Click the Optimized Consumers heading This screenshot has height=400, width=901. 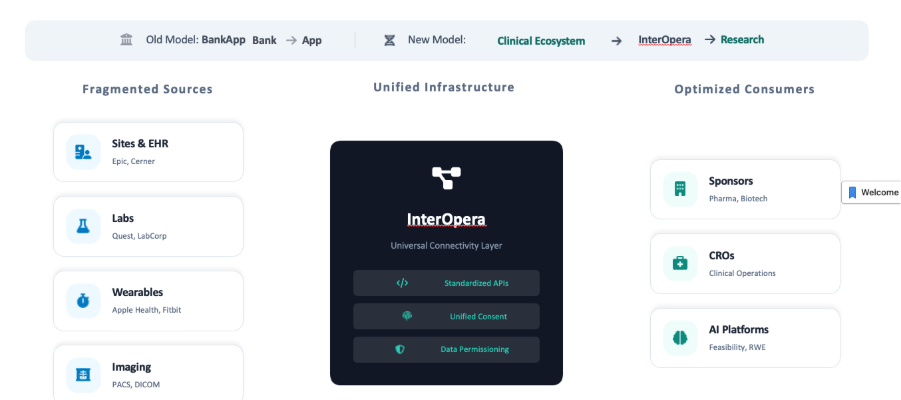click(745, 89)
